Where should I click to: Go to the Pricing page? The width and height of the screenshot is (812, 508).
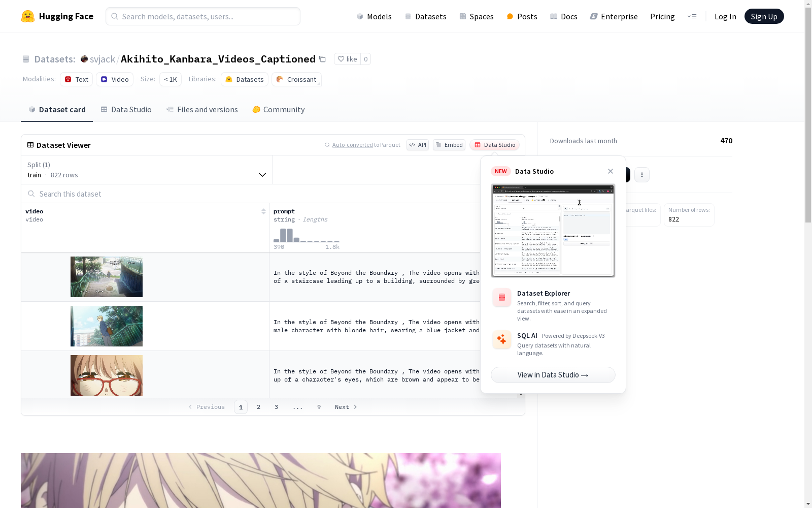pyautogui.click(x=662, y=16)
